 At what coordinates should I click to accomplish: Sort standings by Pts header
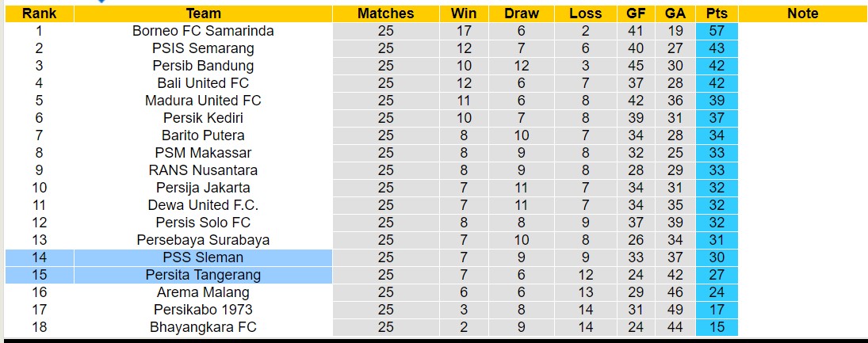(717, 13)
